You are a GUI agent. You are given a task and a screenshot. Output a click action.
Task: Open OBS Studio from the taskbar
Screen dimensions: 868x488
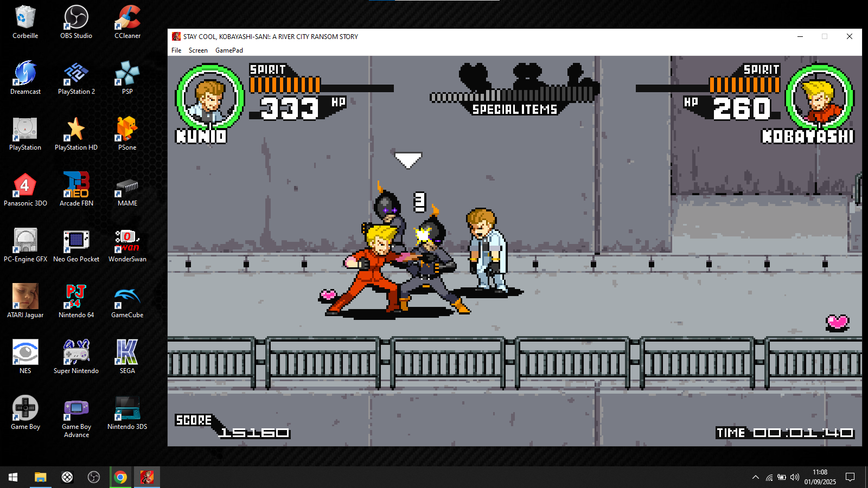pyautogui.click(x=94, y=477)
